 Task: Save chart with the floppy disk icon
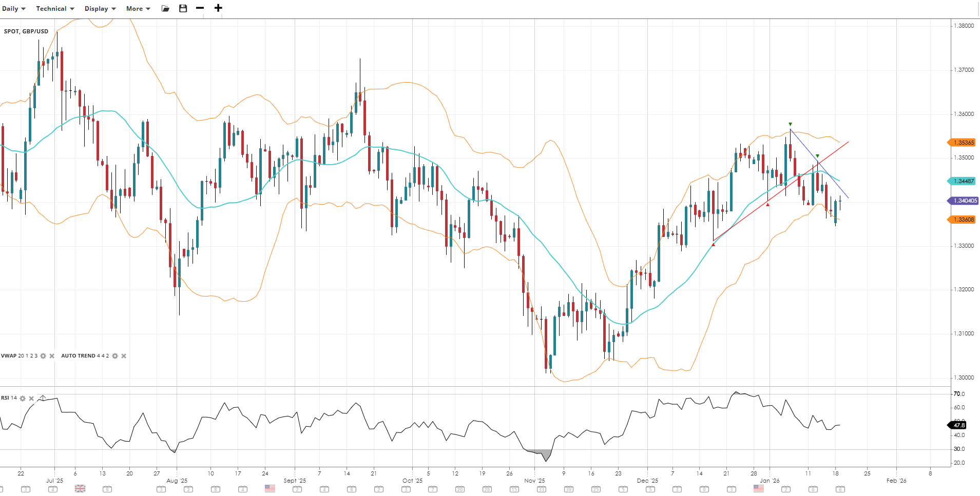tap(183, 9)
